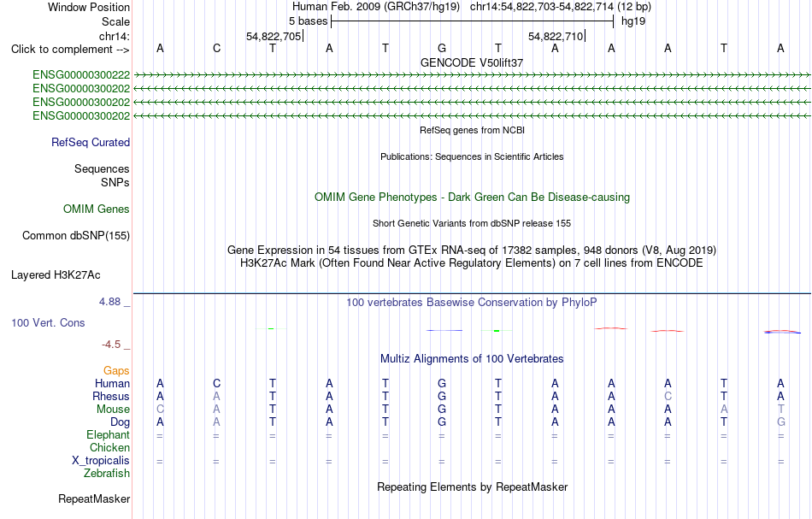Open the RefSeq Curated track label
812x519 pixels.
pyautogui.click(x=91, y=143)
